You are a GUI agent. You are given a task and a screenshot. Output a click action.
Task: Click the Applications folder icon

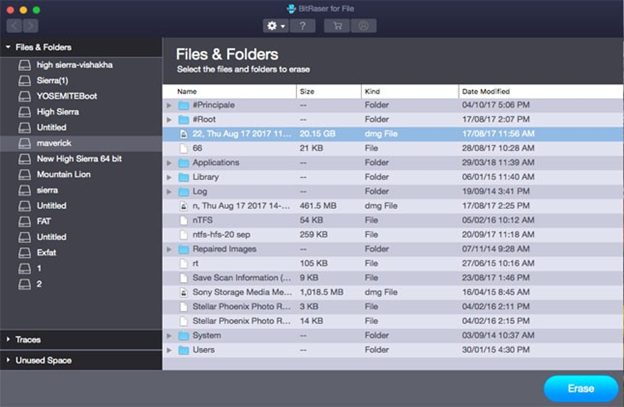183,163
